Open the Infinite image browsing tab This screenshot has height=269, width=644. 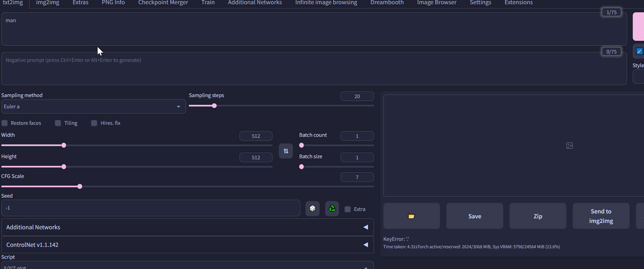[326, 3]
